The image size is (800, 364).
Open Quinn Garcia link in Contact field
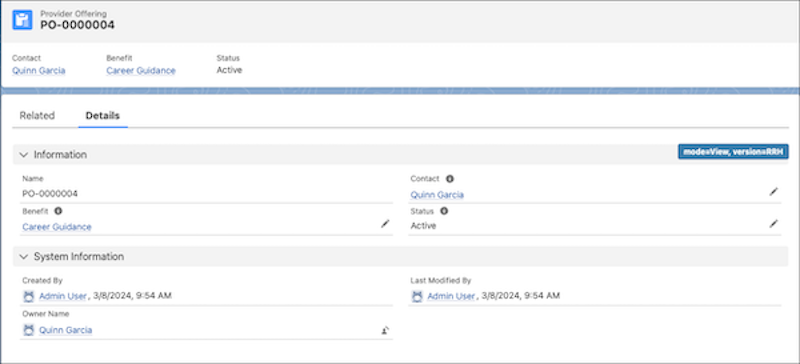click(437, 195)
